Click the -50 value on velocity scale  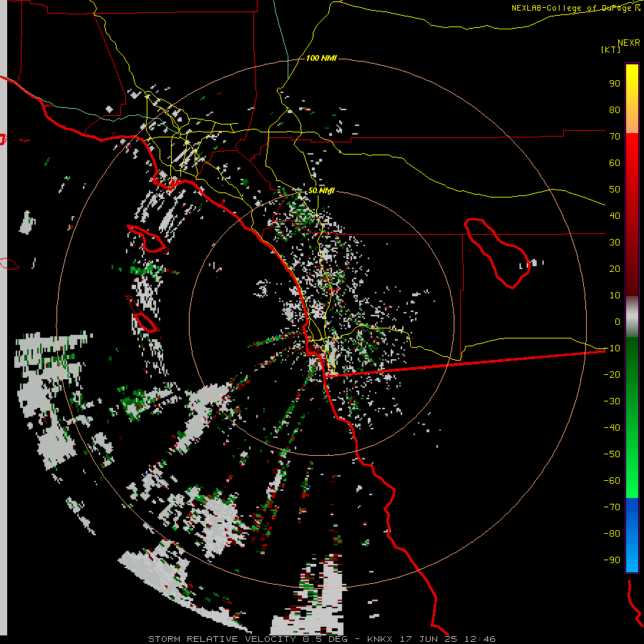(612, 454)
